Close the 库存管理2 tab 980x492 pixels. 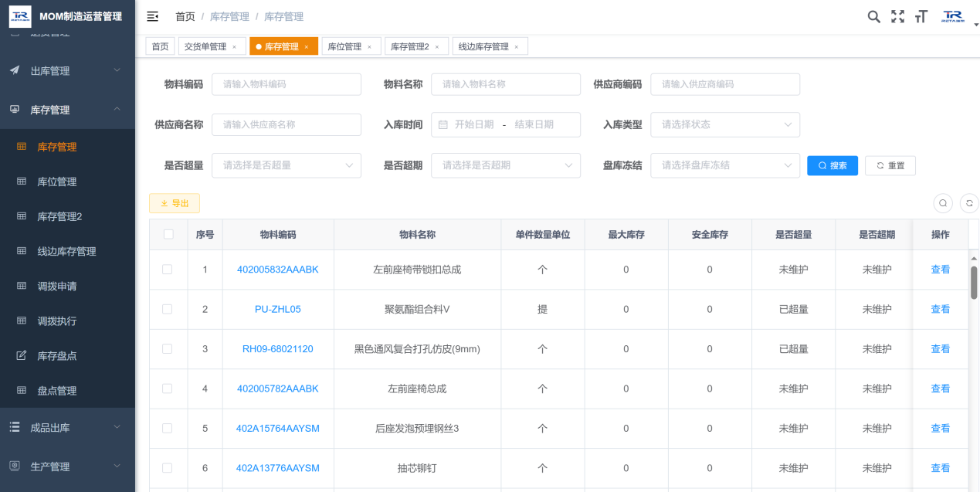click(x=436, y=47)
